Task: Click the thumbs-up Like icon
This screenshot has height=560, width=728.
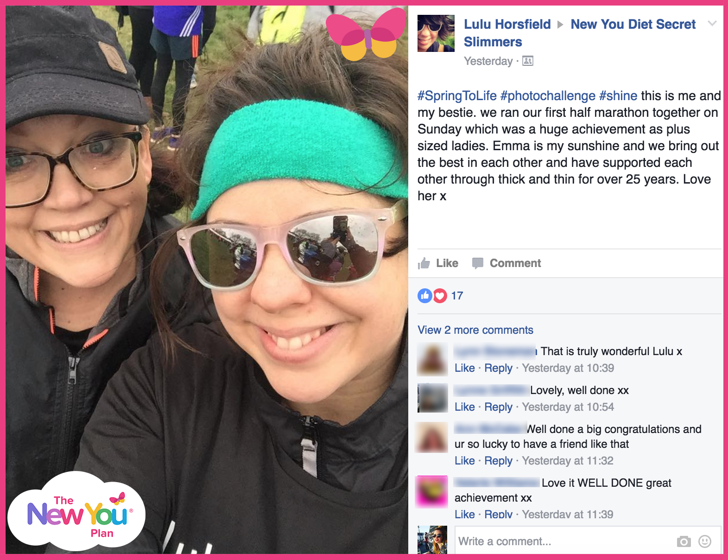Action: [x=424, y=263]
